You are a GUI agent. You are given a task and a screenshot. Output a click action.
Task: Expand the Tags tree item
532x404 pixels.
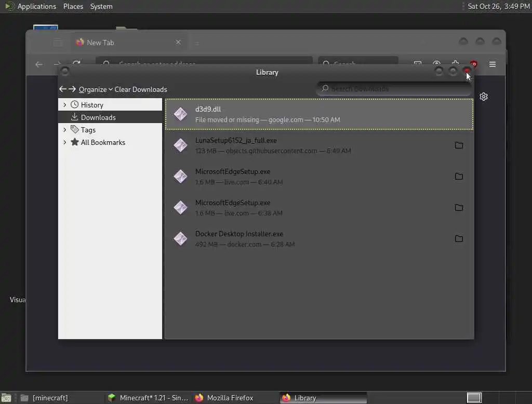64,130
